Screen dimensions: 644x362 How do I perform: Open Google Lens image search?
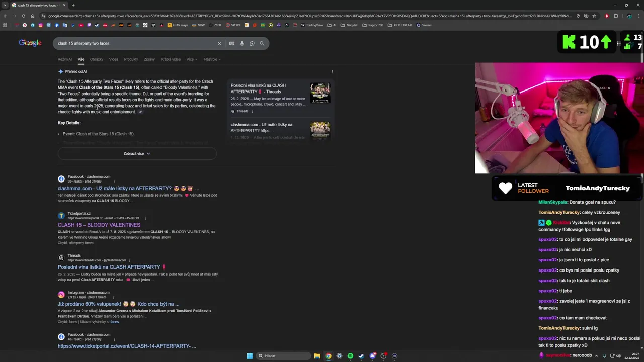[252, 43]
